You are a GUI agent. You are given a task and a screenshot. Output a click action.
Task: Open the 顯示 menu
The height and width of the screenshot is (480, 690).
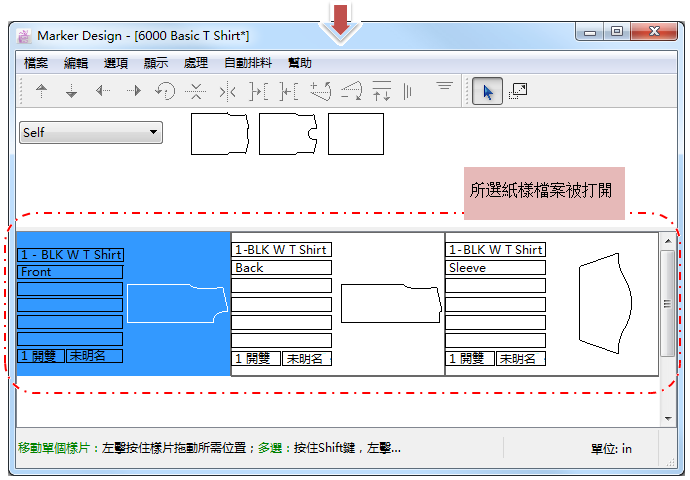click(x=156, y=62)
